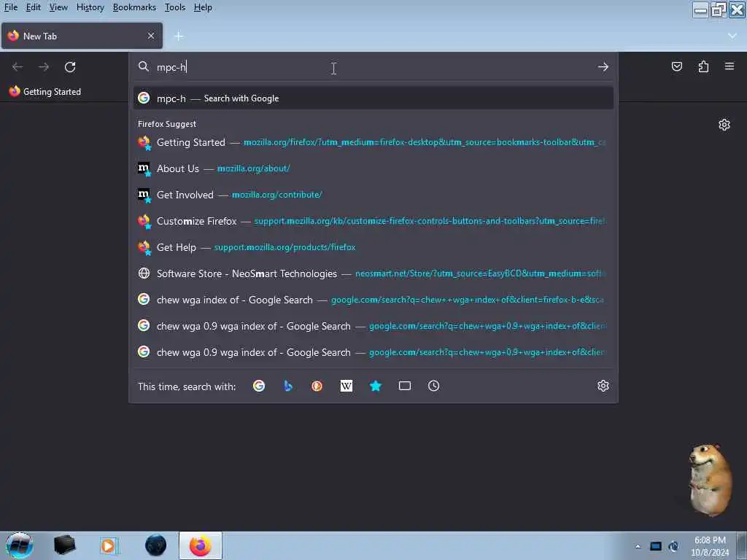Screen dimensions: 747x560
Task: Search bookmarks using the star icon
Action: coord(376,386)
